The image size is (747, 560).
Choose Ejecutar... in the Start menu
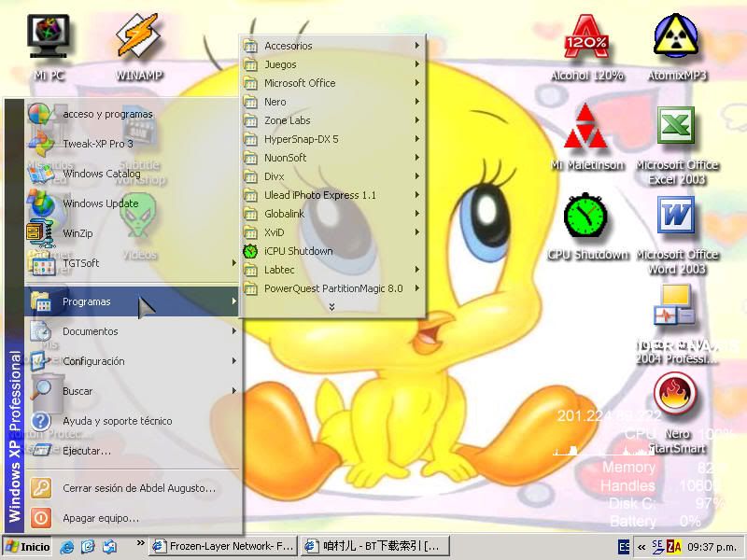click(132, 451)
